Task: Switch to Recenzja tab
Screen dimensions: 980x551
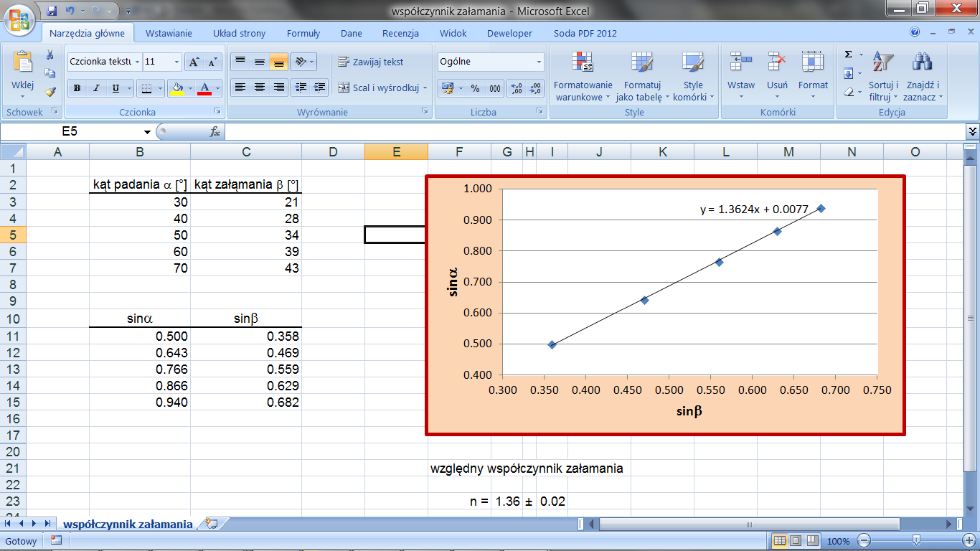Action: [400, 33]
